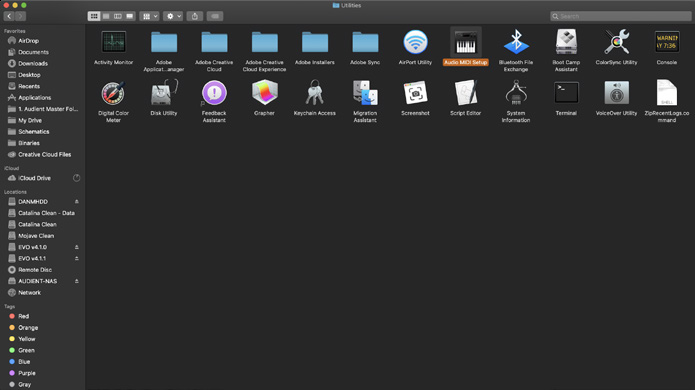Viewport: 695px width, 390px height.
Task: Eject the AUDIENT-NAS volume
Action: click(x=77, y=281)
